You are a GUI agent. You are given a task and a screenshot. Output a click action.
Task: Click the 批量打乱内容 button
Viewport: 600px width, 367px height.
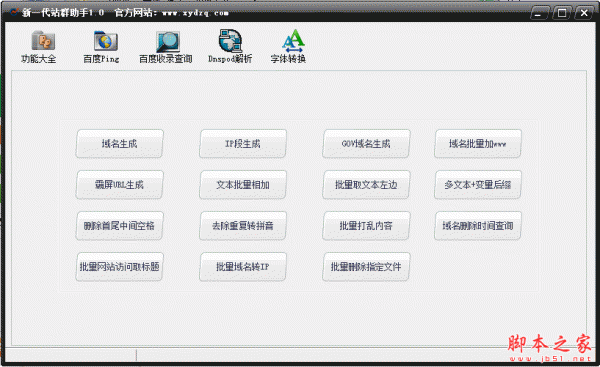coord(366,226)
